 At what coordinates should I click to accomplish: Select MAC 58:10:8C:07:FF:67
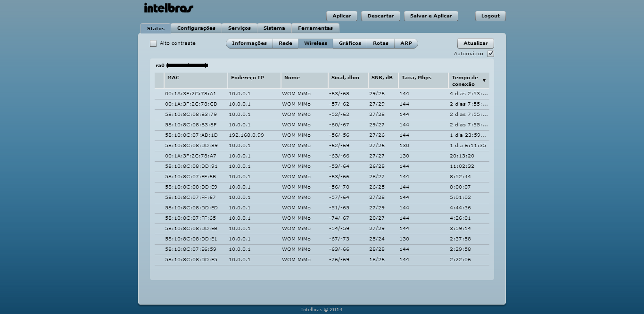coord(190,198)
